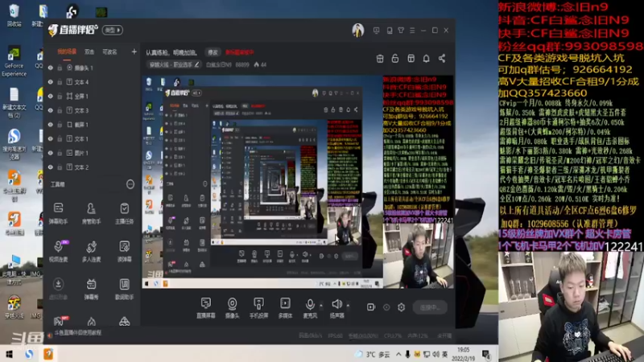Hide the 摄像头 1 source
644x362 pixels.
click(51, 68)
